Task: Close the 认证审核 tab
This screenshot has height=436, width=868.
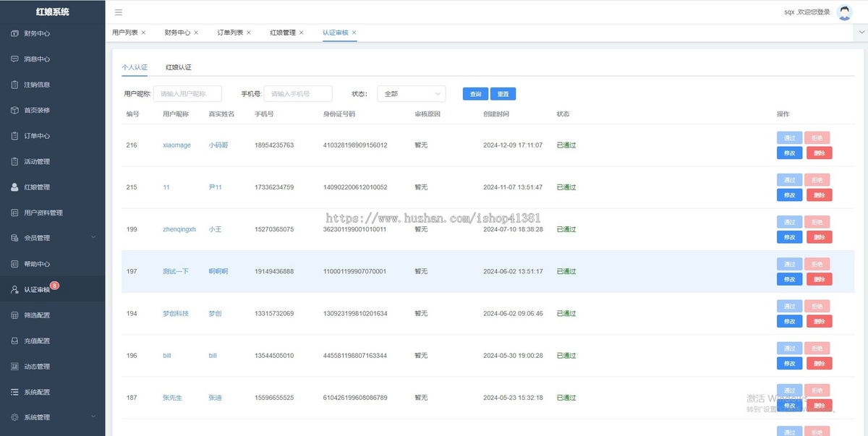Action: point(354,33)
